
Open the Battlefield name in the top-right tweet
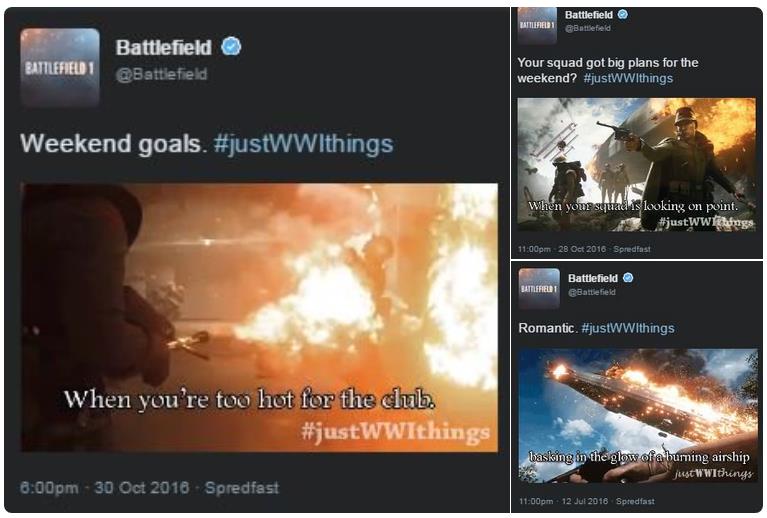(588, 15)
